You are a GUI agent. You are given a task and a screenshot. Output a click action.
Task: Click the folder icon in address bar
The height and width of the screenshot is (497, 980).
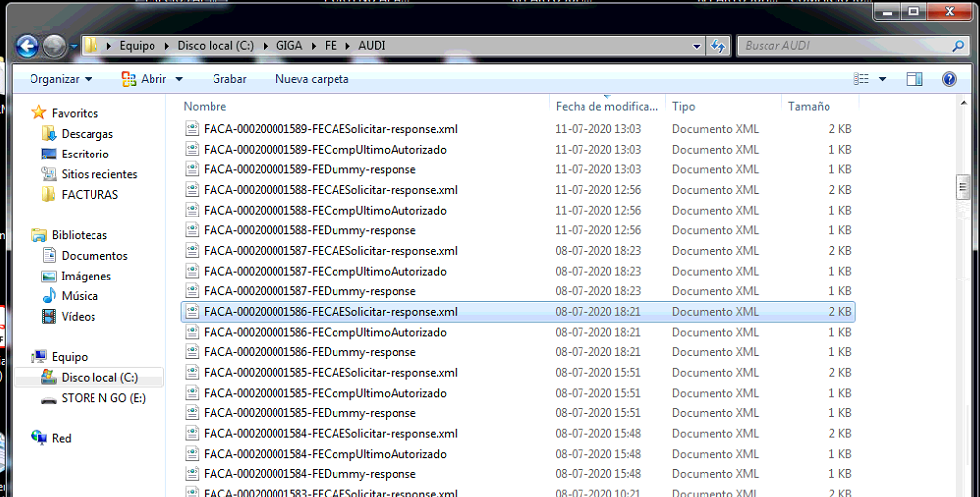coord(92,45)
